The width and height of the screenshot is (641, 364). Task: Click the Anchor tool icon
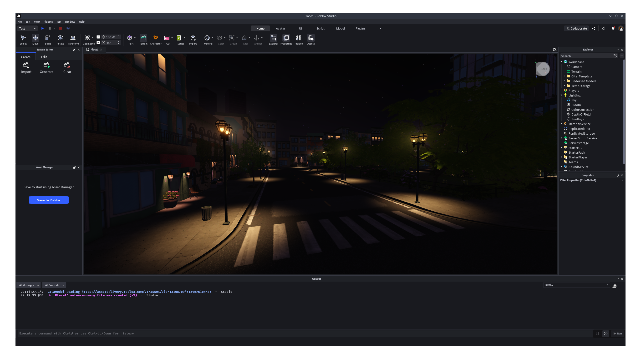256,38
